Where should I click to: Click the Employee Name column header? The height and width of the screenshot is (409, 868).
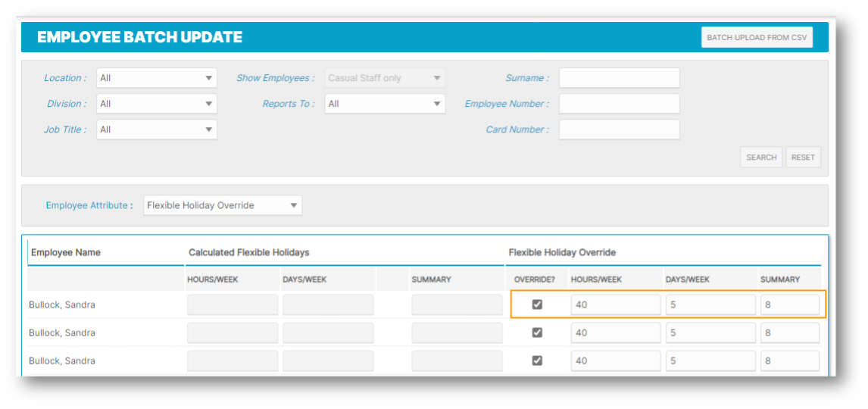pos(66,252)
